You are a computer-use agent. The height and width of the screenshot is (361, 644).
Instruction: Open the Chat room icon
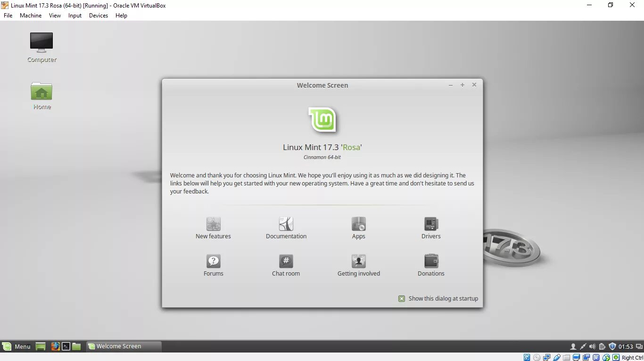[286, 261]
